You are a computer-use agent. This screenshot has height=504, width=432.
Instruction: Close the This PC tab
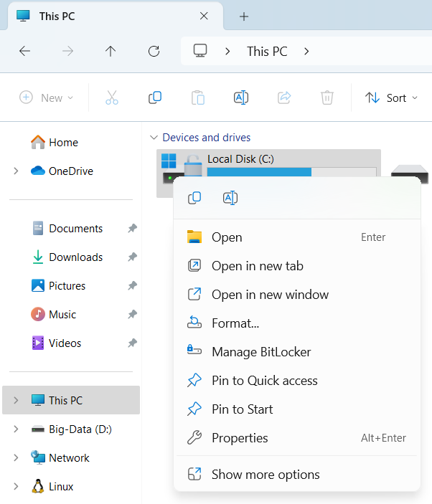pyautogui.click(x=204, y=16)
